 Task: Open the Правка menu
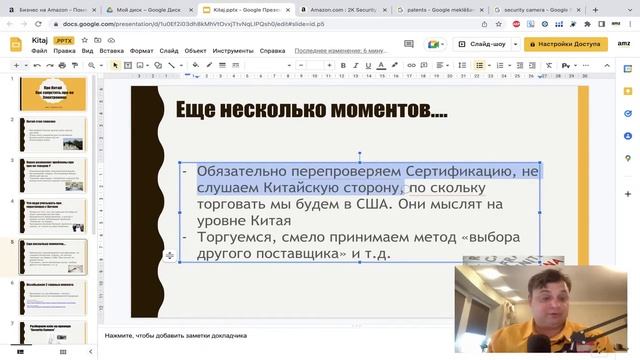[64, 51]
